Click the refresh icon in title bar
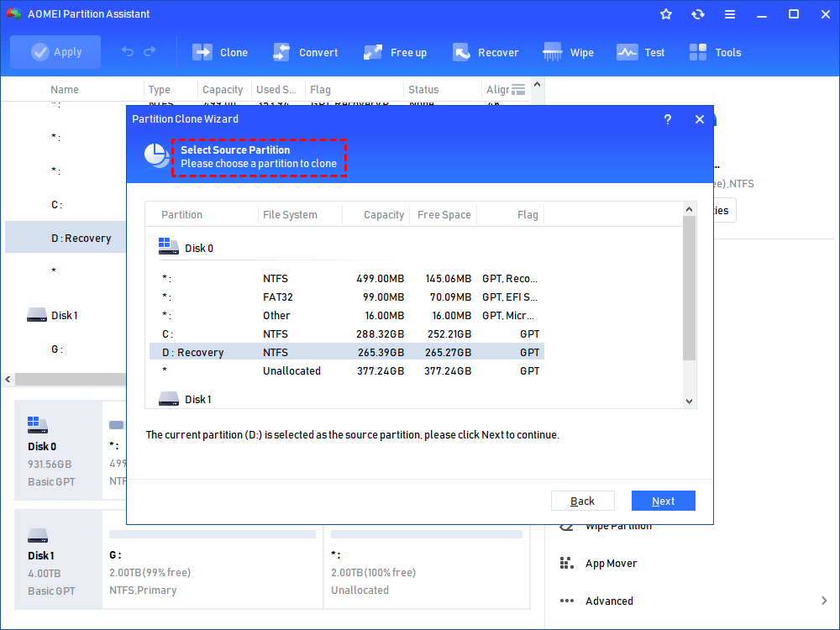 (x=697, y=14)
